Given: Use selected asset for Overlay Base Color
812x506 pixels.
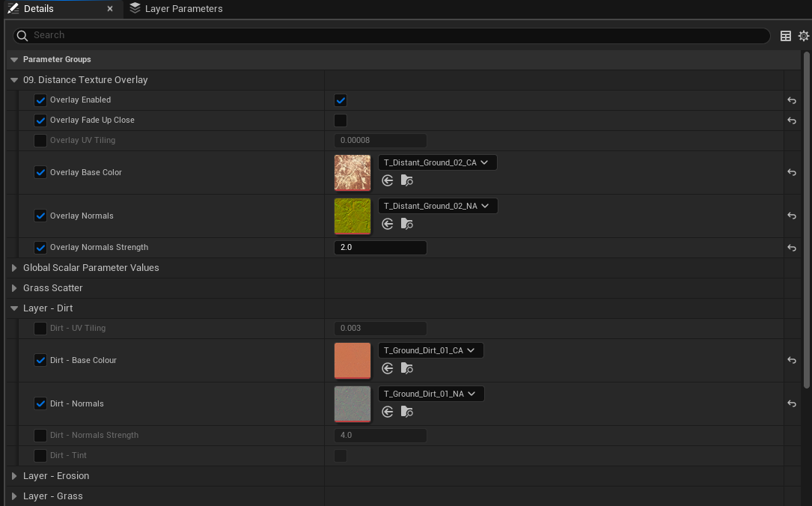Looking at the screenshot, I should click(387, 180).
